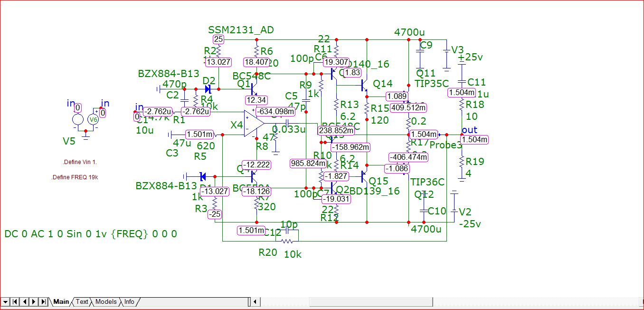Click the node voltage value 1.83
The height and width of the screenshot is (310, 644).
click(x=352, y=72)
